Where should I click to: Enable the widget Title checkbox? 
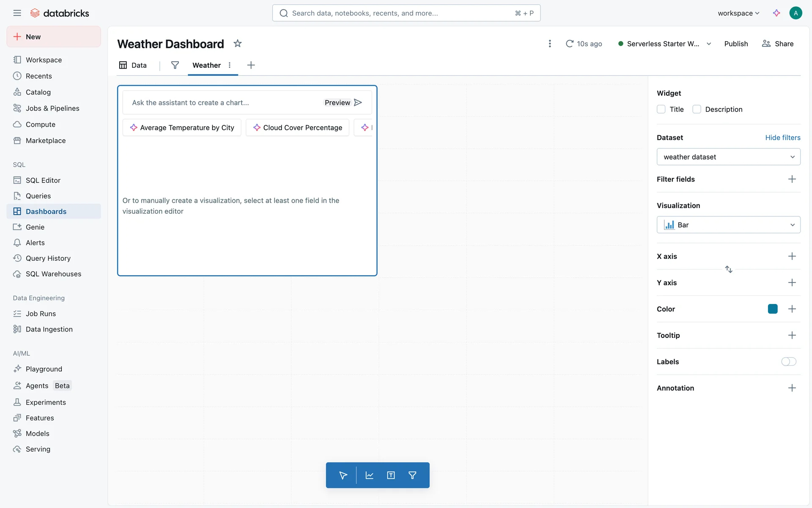click(661, 109)
